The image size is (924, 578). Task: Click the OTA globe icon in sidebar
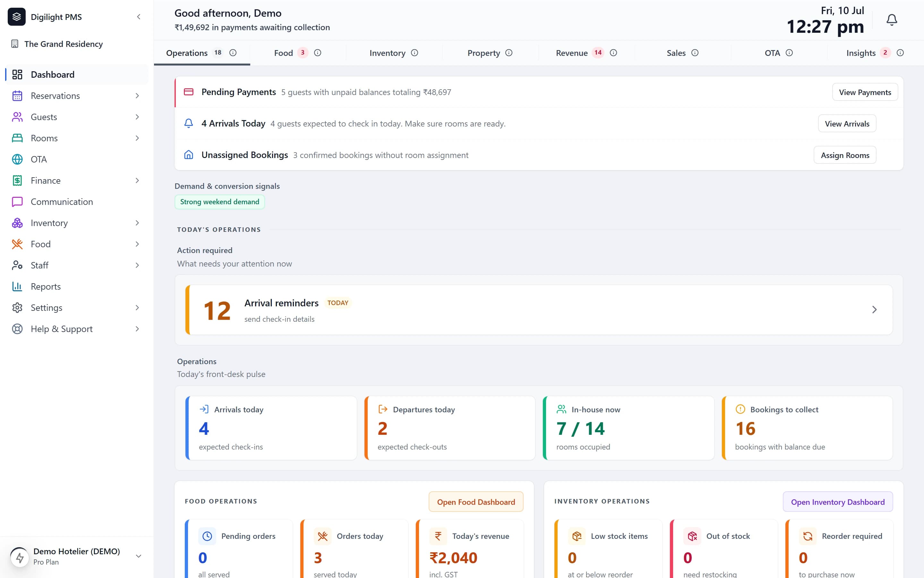[x=17, y=159]
